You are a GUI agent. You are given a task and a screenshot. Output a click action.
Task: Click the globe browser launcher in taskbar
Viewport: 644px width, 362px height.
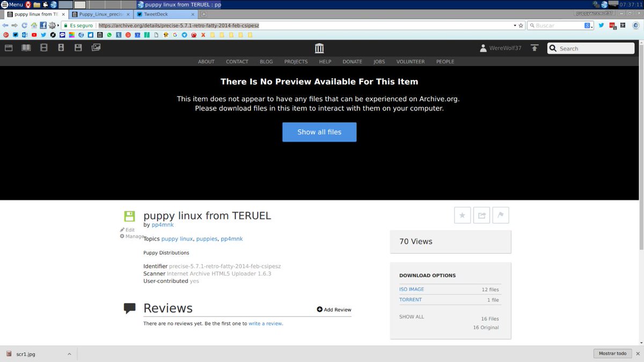click(54, 4)
